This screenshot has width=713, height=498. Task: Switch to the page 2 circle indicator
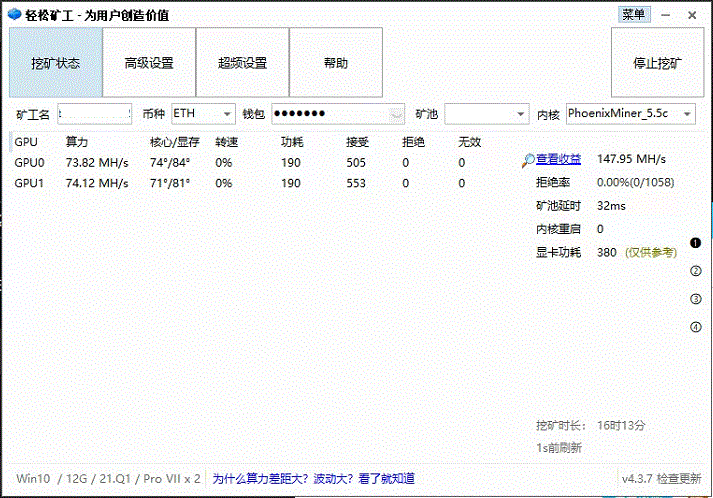point(695,271)
